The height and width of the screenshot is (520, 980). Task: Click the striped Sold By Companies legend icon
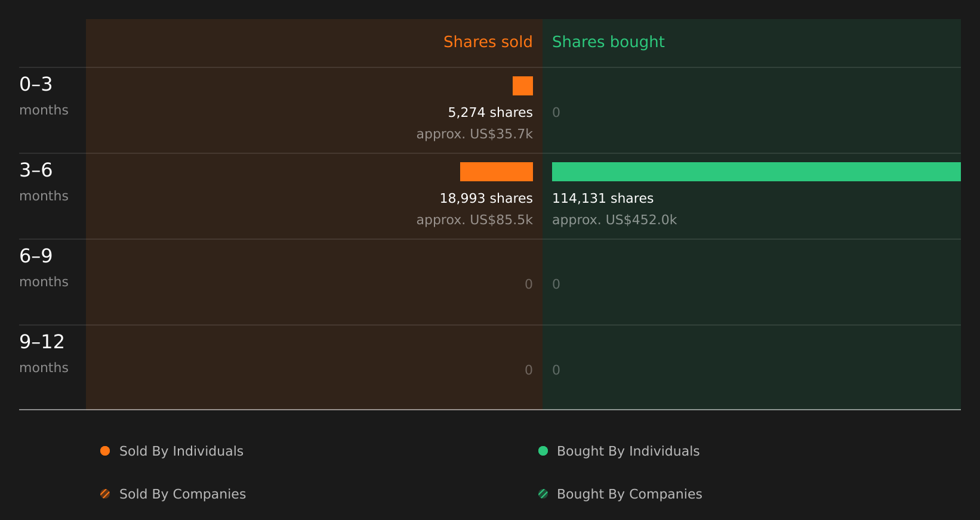[105, 494]
